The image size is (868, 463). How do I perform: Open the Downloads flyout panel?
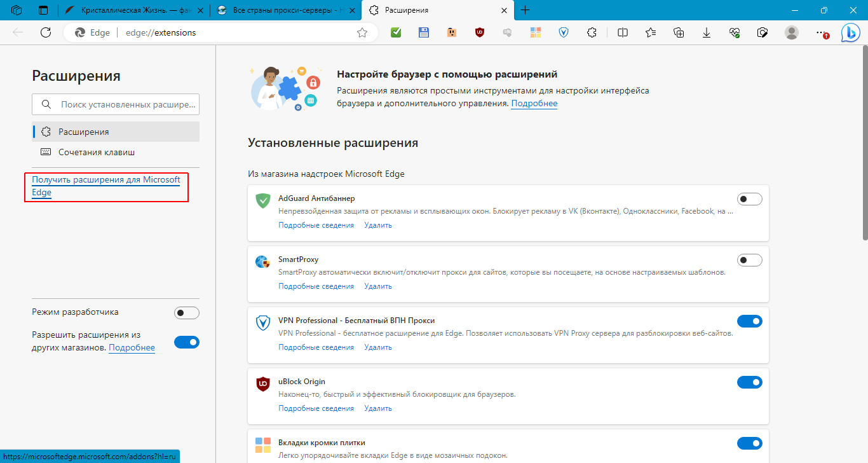[x=706, y=32]
